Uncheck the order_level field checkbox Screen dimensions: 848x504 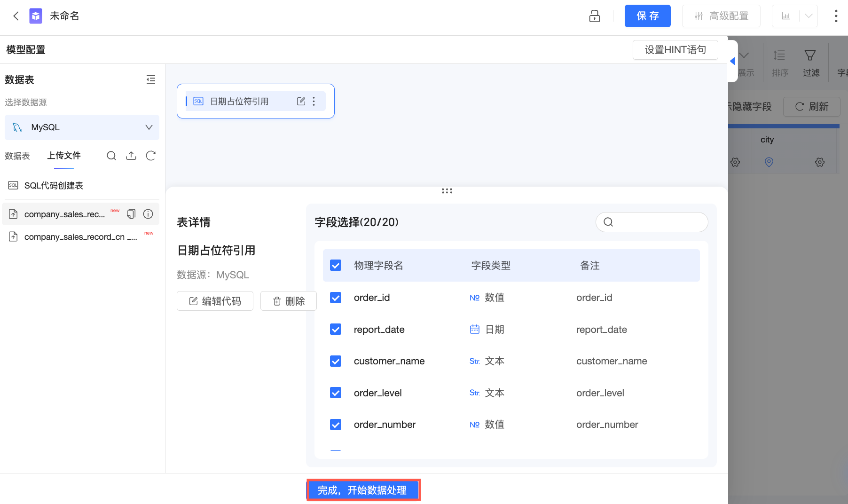336,393
